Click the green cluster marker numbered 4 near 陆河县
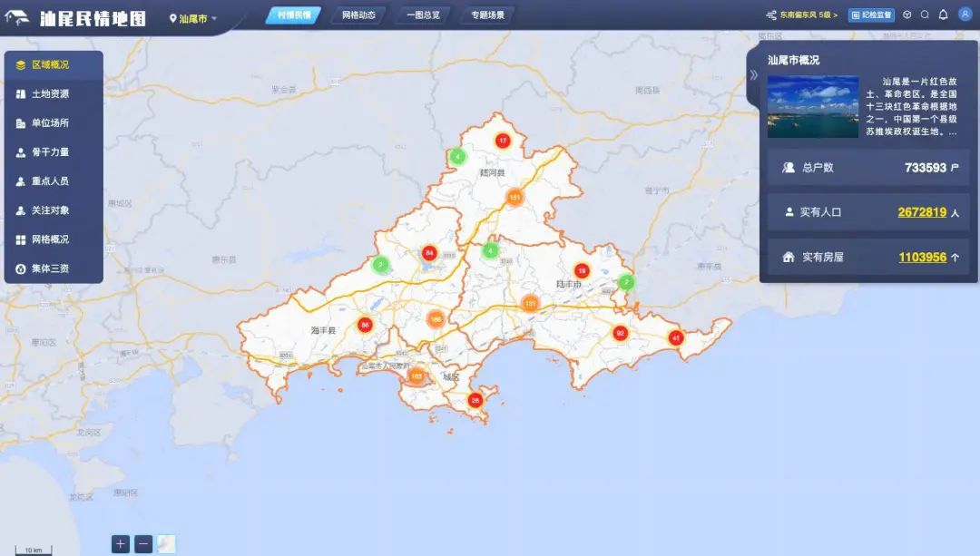The image size is (980, 556). (x=457, y=156)
